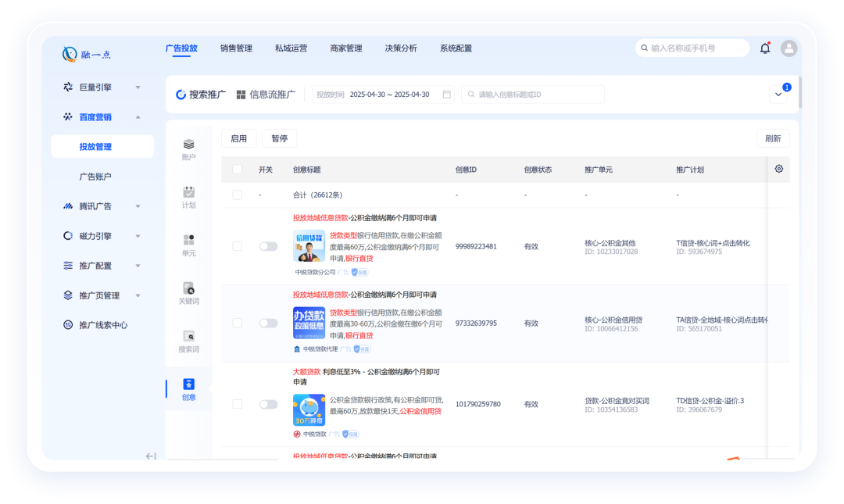Toggle the enable switch on the first creative row
Image resolution: width=844 pixels, height=504 pixels.
[269, 245]
